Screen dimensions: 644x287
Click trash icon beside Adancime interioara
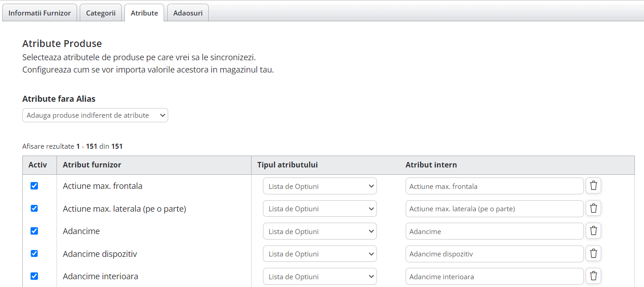pos(593,276)
